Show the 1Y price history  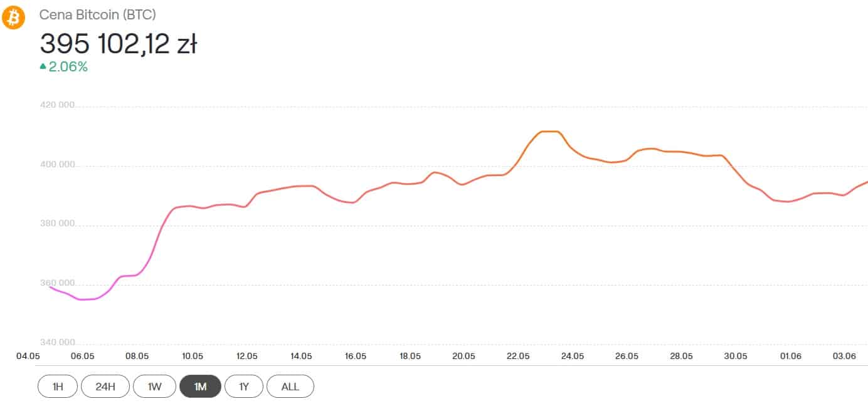pyautogui.click(x=244, y=387)
